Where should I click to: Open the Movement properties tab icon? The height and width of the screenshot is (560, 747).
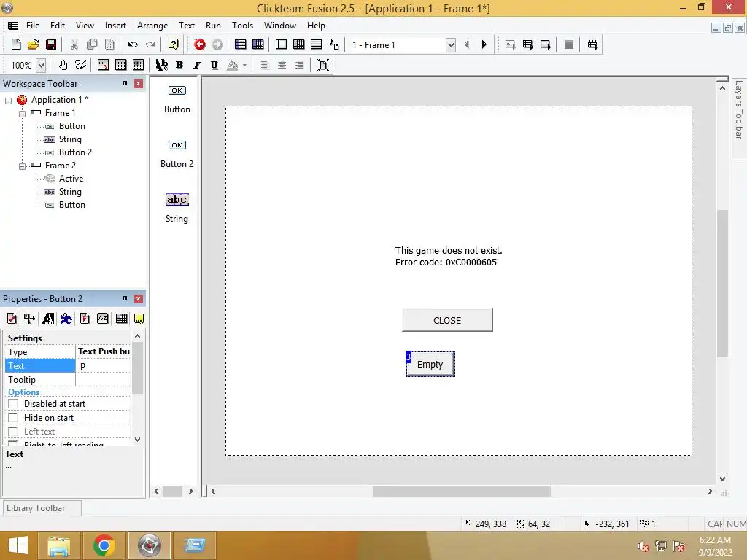66,319
